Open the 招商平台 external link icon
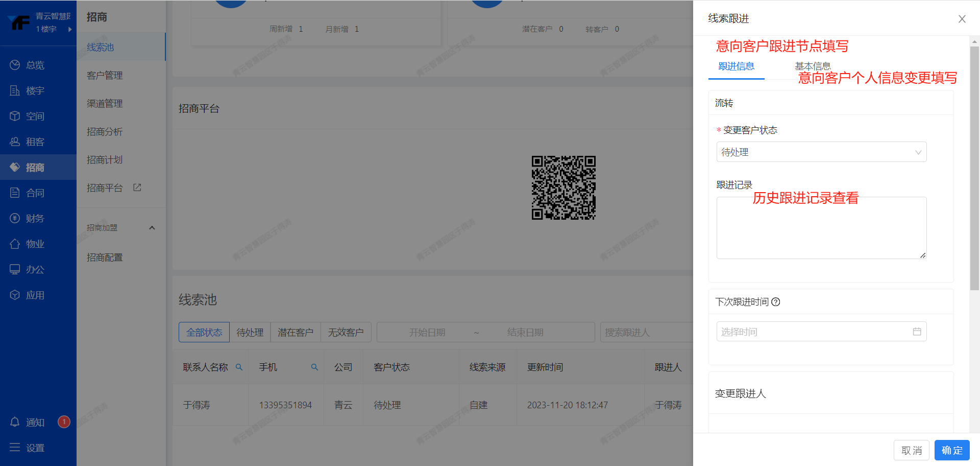 (137, 188)
